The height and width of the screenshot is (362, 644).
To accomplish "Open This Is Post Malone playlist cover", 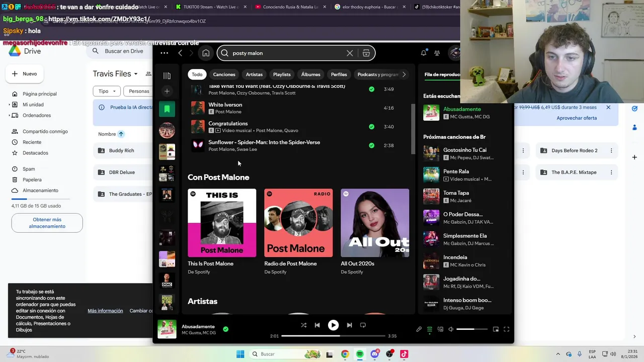I will click(222, 223).
